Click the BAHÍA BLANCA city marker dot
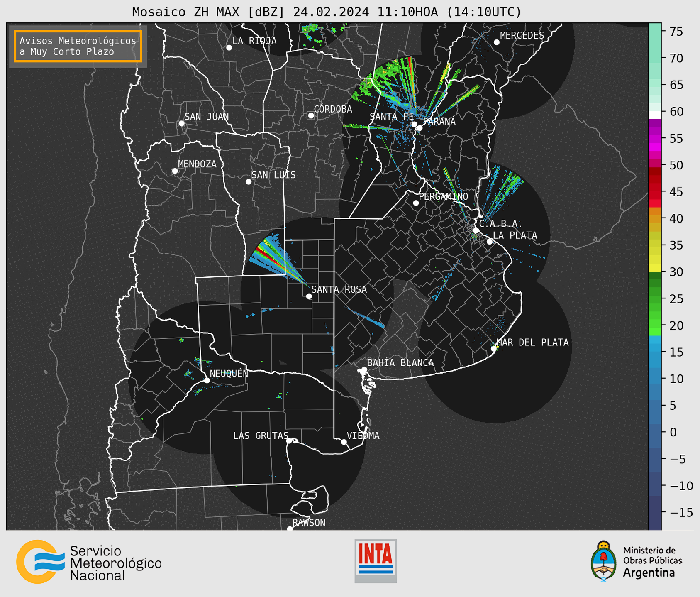 click(364, 369)
